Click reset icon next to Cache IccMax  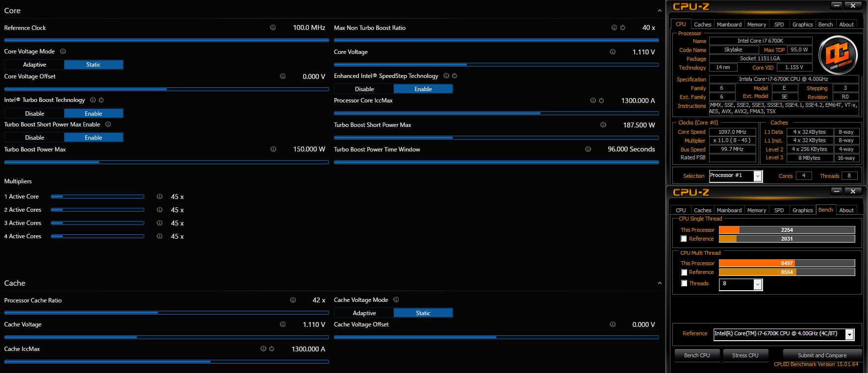(x=272, y=348)
